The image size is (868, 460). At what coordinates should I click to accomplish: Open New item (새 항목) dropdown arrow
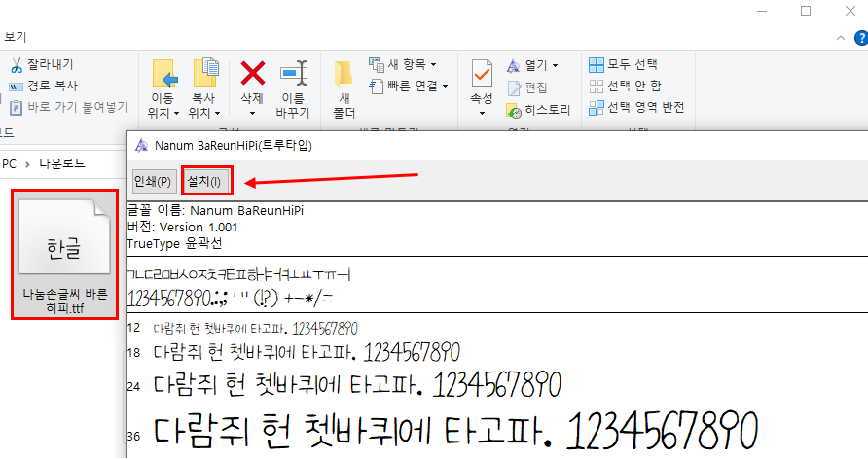[433, 65]
